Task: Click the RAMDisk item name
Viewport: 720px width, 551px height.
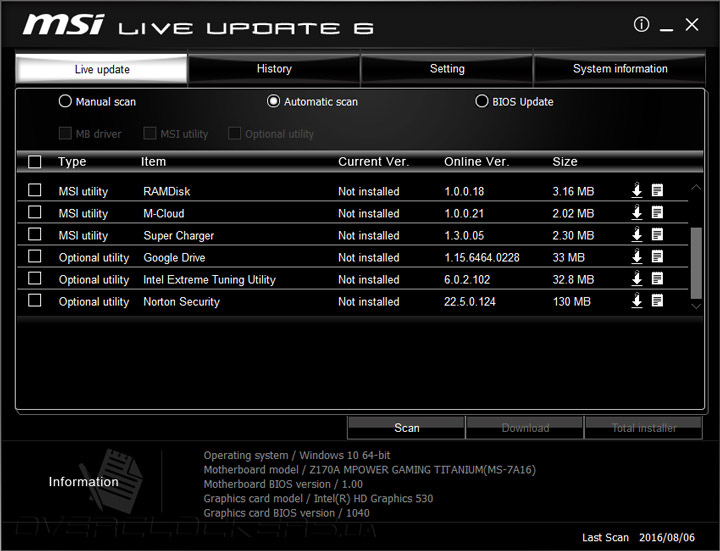Action: point(167,191)
